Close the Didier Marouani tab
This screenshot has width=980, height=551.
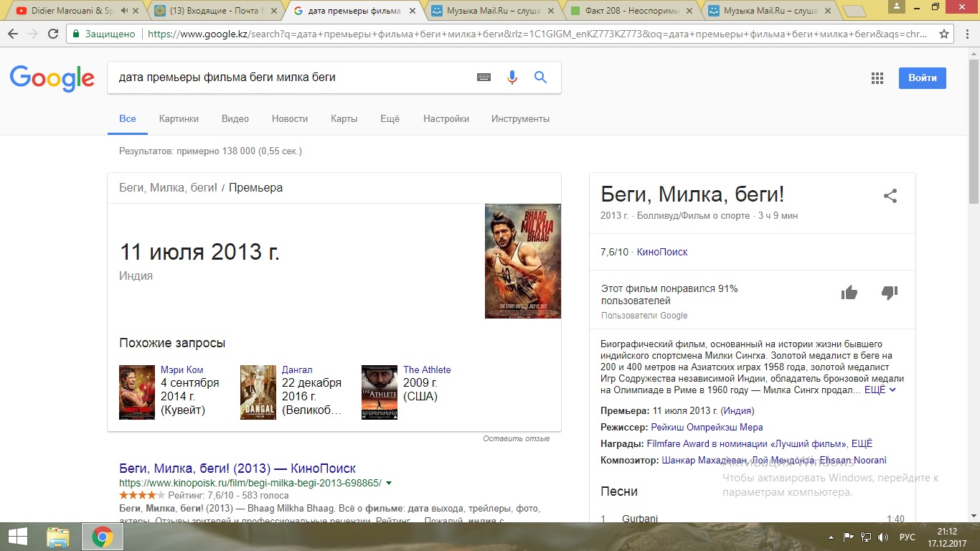(x=136, y=11)
